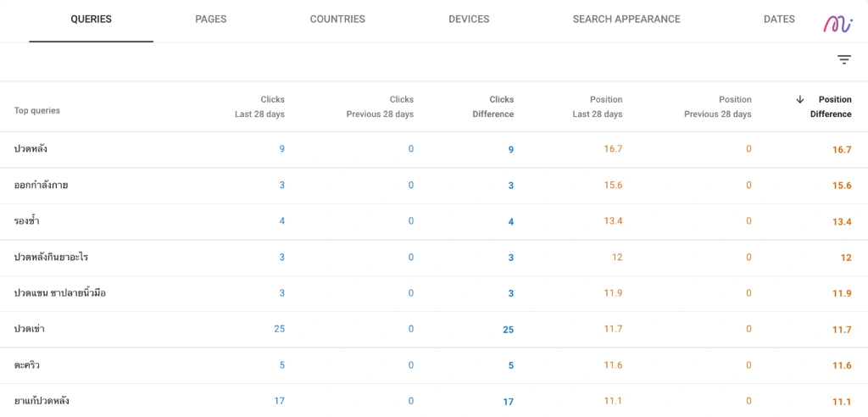
Task: Click the colorful squiggle logo icon
Action: pyautogui.click(x=837, y=24)
